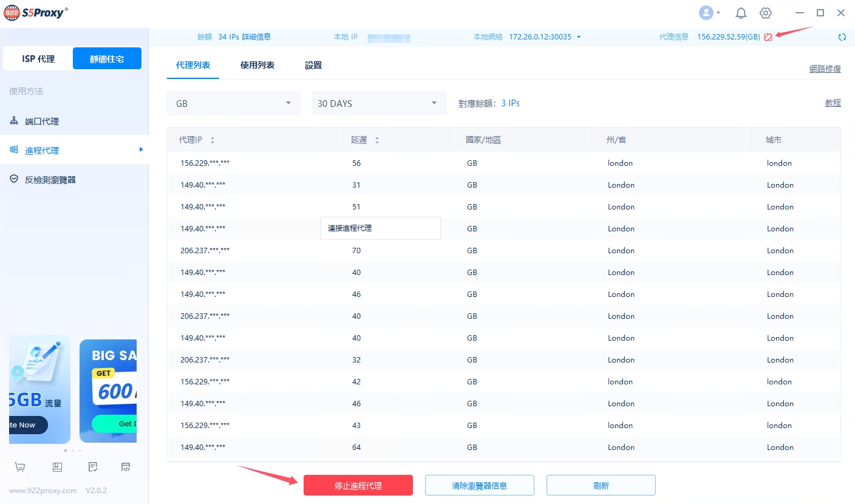This screenshot has width=855, height=504.
Task: Open the settings gear icon
Action: (x=765, y=13)
